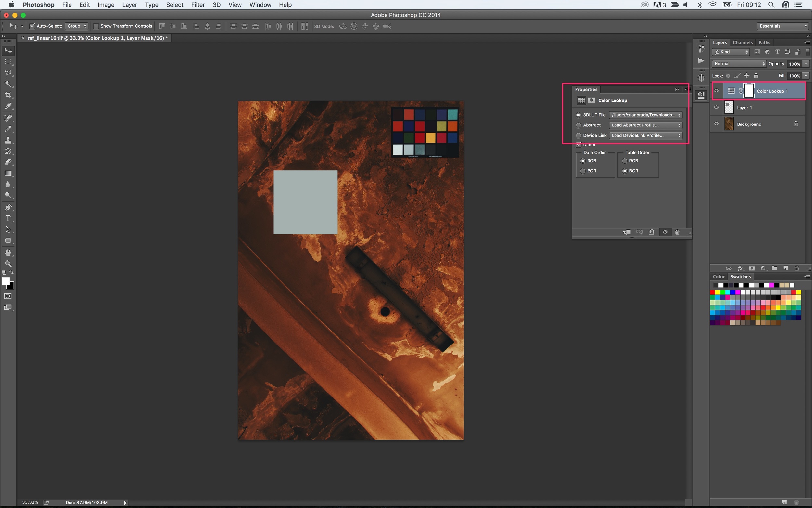Viewport: 812px width, 508px height.
Task: Open Load Abstract Profile dropdown
Action: 645,125
